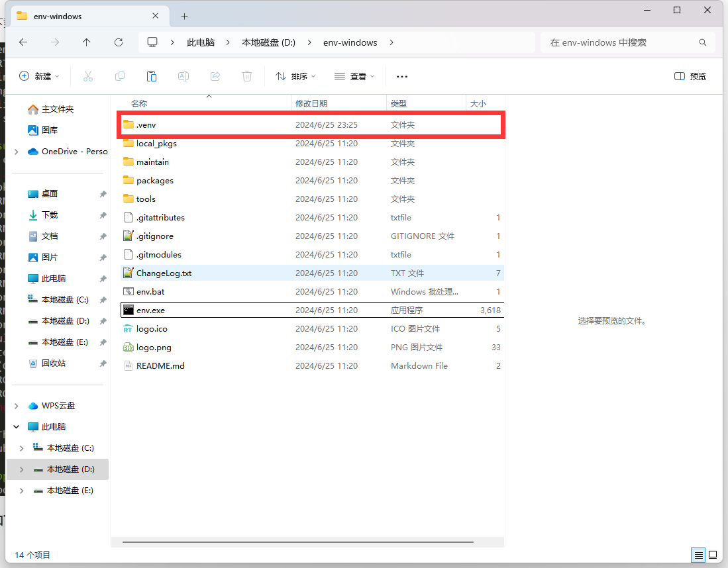This screenshot has height=568, width=728.
Task: Open pinned 下载 folder
Action: click(x=49, y=215)
